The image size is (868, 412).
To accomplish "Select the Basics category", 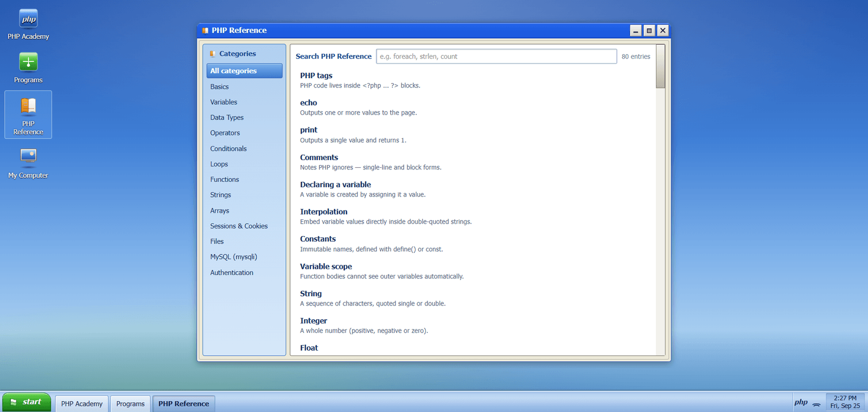I will [244, 86].
